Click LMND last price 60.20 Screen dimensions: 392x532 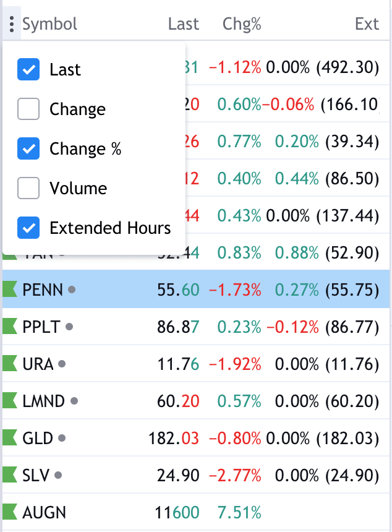(x=178, y=401)
